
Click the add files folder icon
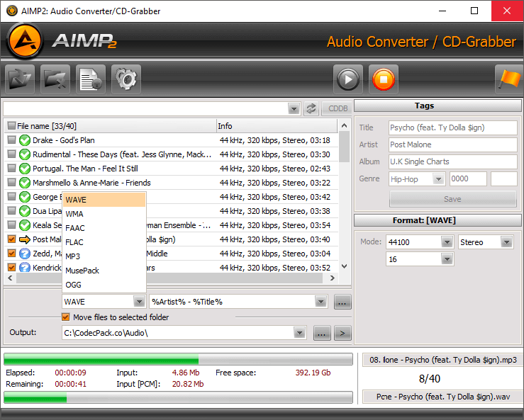20,79
